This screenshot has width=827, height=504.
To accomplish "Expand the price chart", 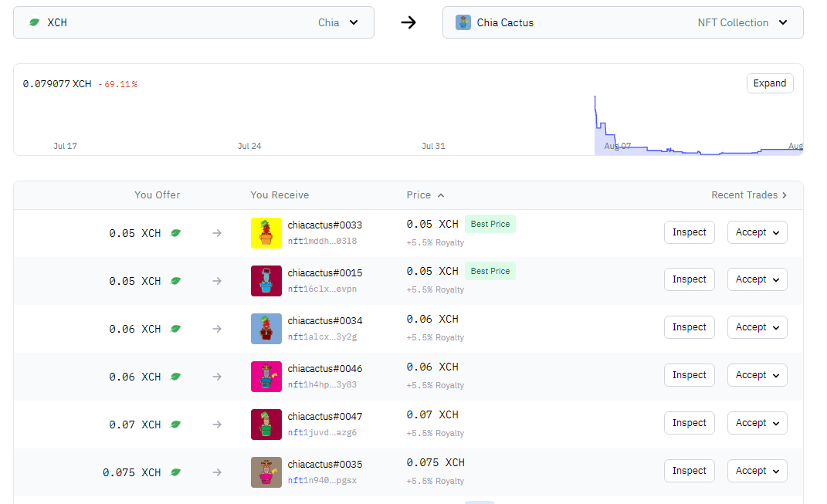I will pyautogui.click(x=770, y=83).
